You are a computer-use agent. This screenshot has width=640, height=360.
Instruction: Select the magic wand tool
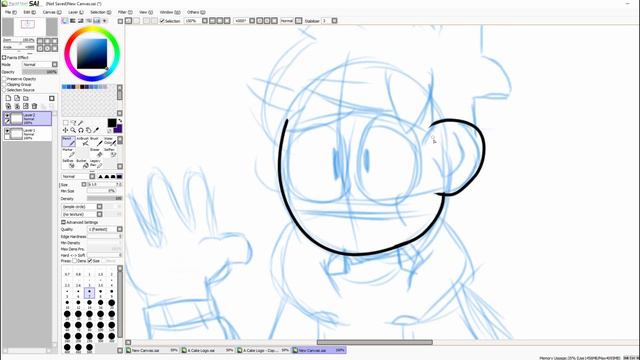[x=80, y=122]
